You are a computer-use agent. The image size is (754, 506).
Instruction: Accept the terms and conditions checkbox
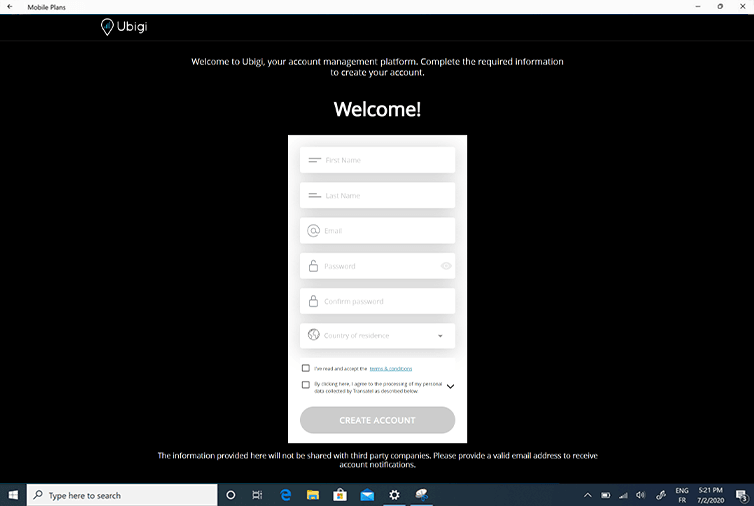[305, 368]
